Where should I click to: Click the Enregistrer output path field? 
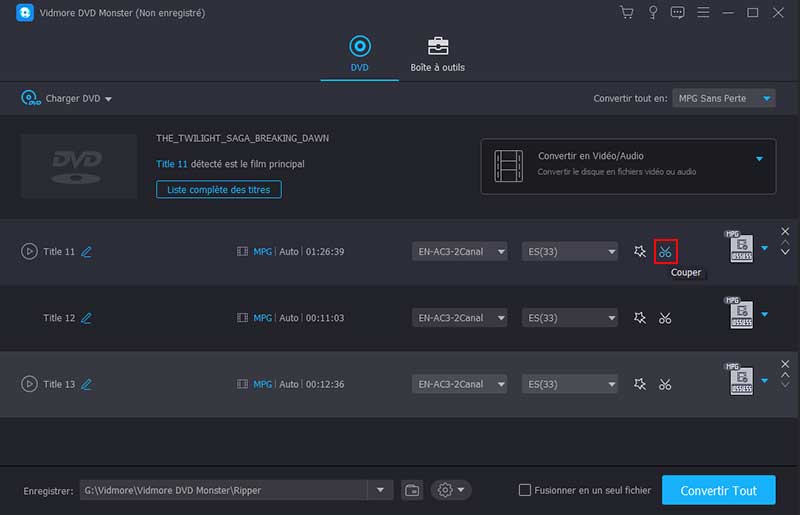225,490
